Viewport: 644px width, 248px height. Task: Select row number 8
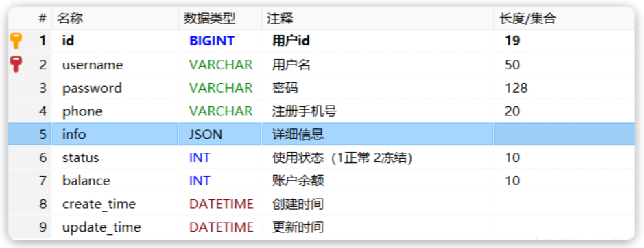coord(43,203)
